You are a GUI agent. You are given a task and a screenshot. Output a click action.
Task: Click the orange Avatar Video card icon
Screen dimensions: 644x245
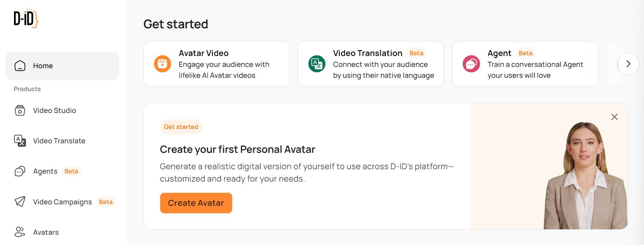[163, 64]
